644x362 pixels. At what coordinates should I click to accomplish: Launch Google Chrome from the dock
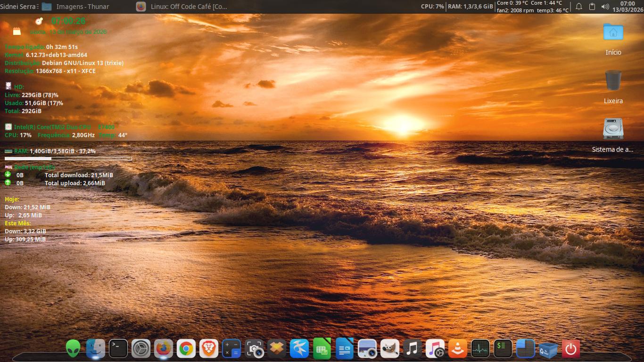186,349
